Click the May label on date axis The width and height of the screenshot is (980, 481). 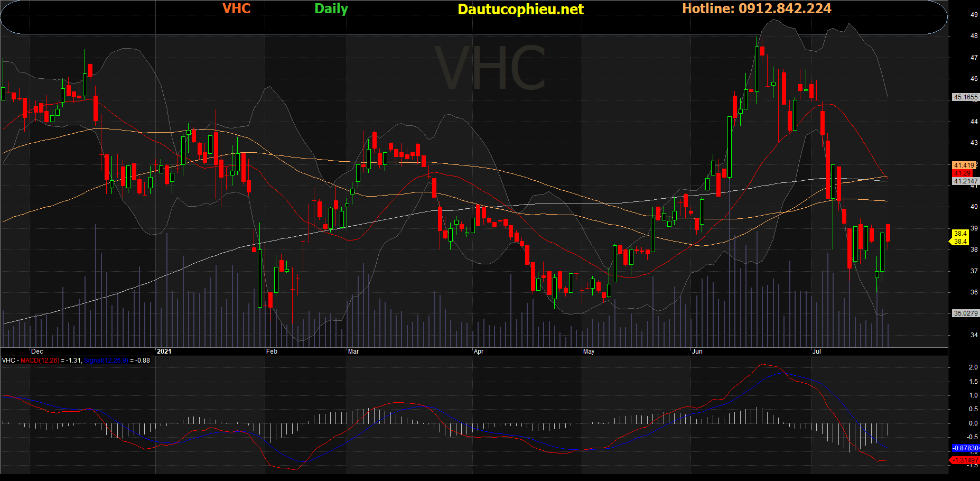(589, 351)
